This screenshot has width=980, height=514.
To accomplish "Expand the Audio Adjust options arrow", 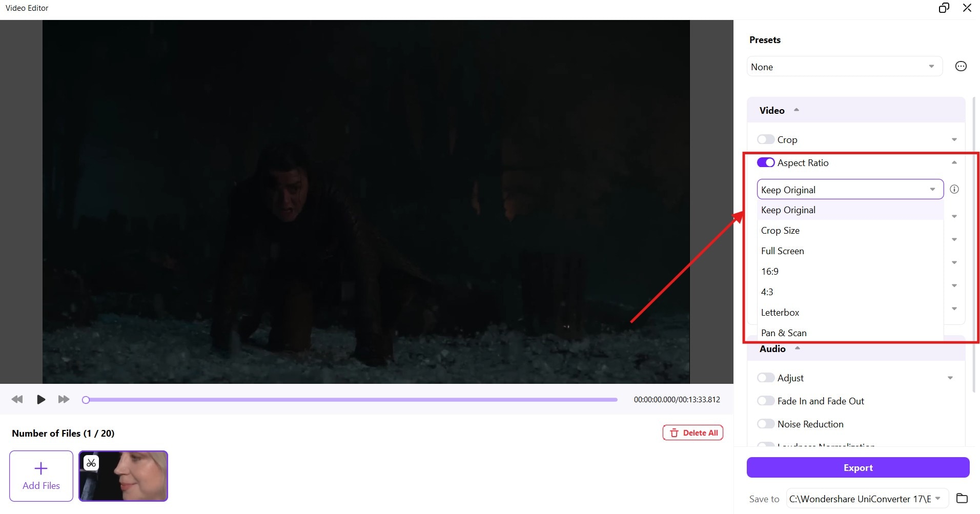I will (x=950, y=378).
